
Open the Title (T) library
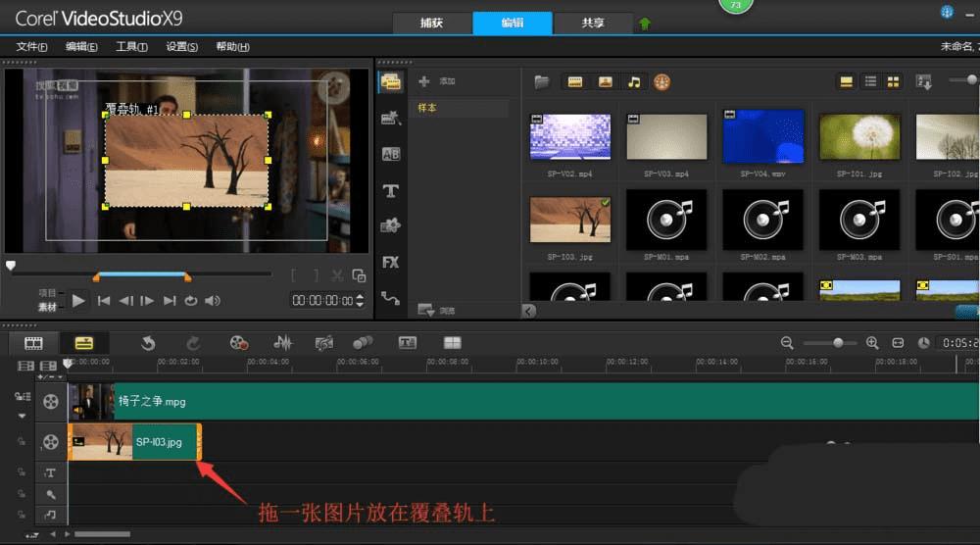click(391, 190)
